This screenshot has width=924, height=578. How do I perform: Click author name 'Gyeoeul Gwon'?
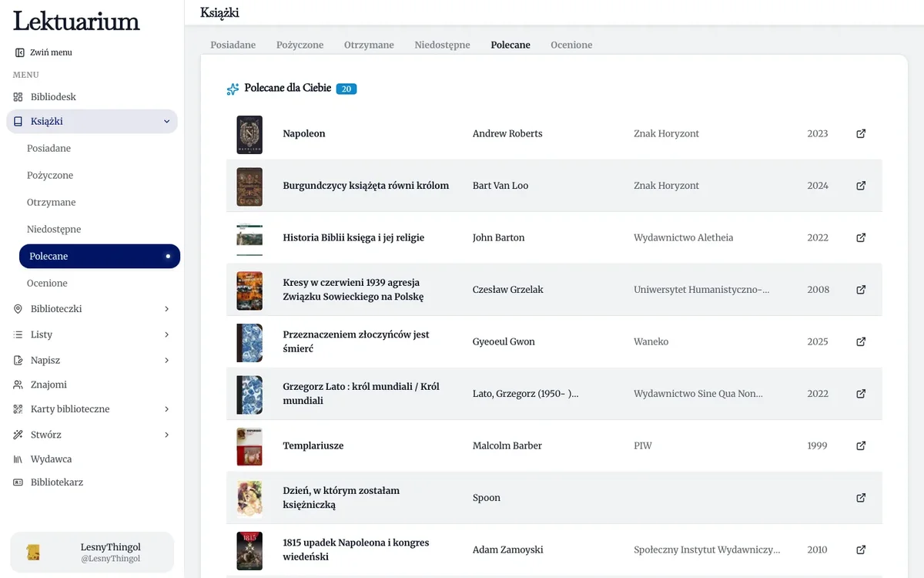click(504, 341)
